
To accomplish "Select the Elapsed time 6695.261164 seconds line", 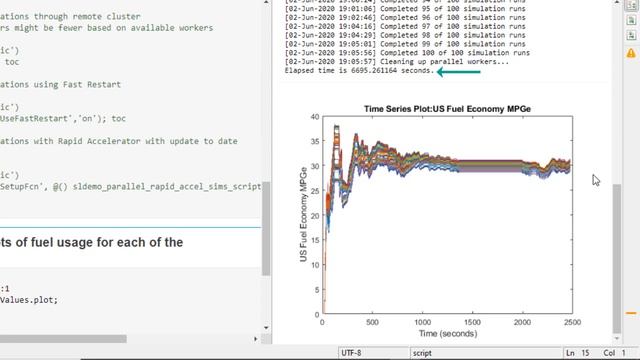I will point(359,71).
